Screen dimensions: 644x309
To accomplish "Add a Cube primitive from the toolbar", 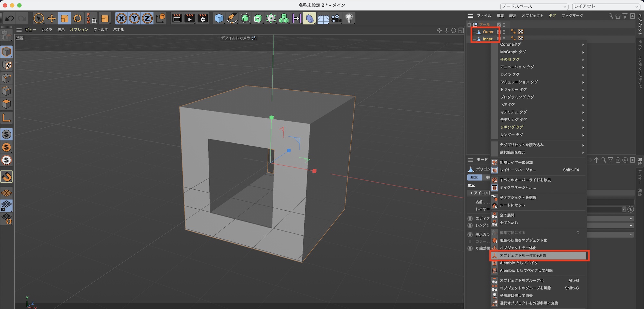I will tap(219, 19).
